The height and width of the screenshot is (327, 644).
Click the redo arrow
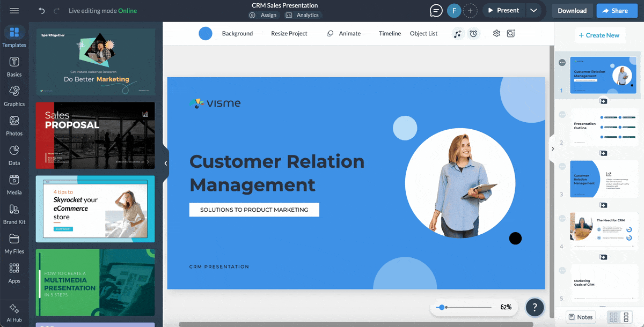click(57, 11)
